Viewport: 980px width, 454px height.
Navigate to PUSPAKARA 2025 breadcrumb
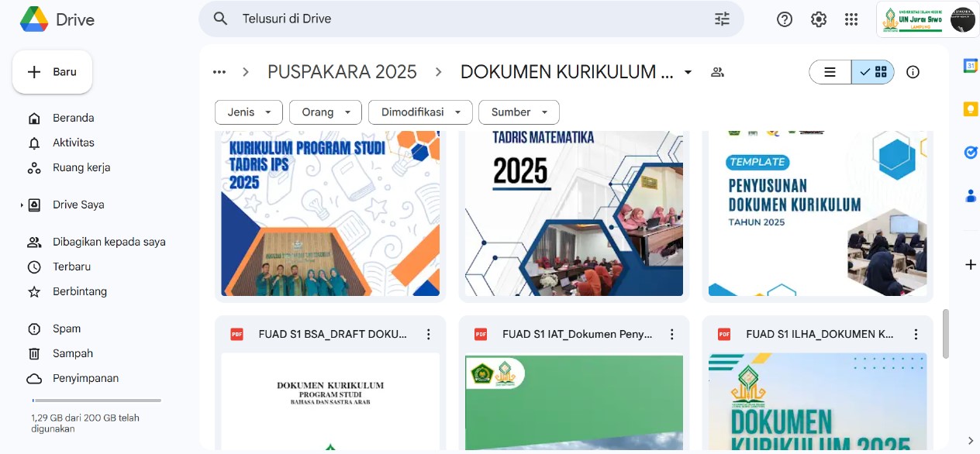pos(342,72)
